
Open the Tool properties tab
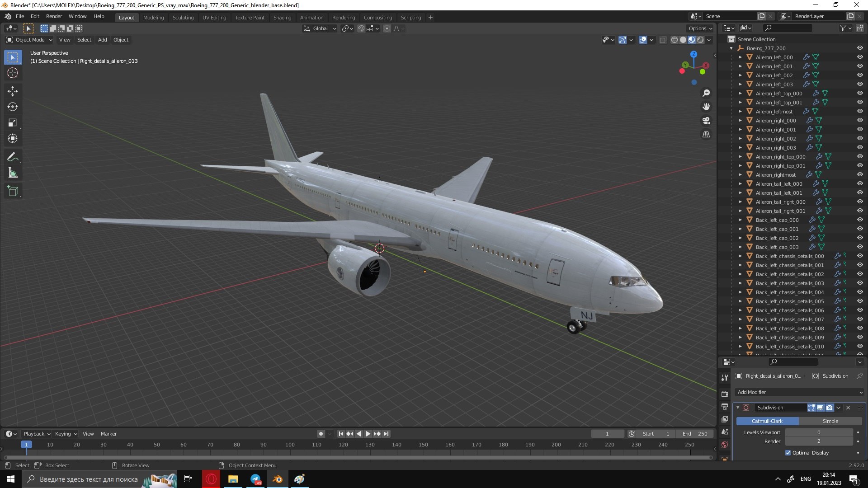click(725, 378)
